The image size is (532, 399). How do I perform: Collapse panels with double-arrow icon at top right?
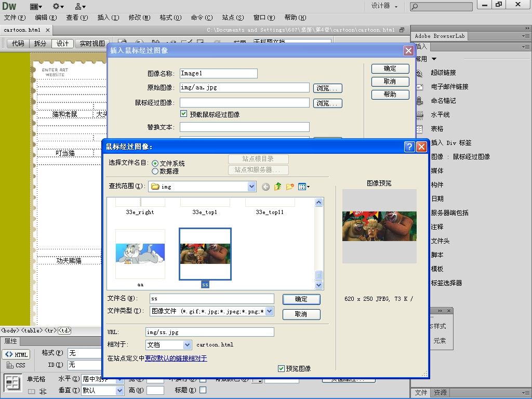(527, 28)
